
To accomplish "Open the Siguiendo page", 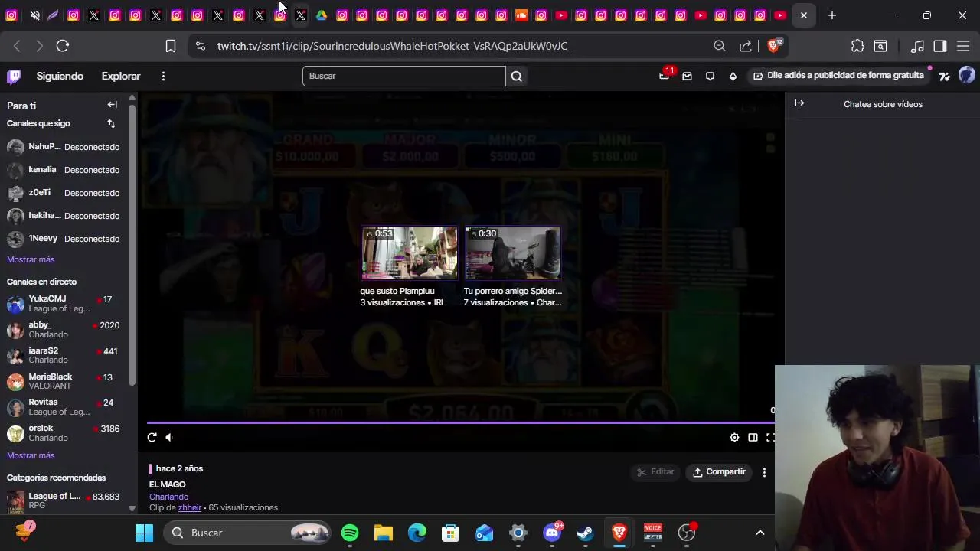I will [60, 76].
